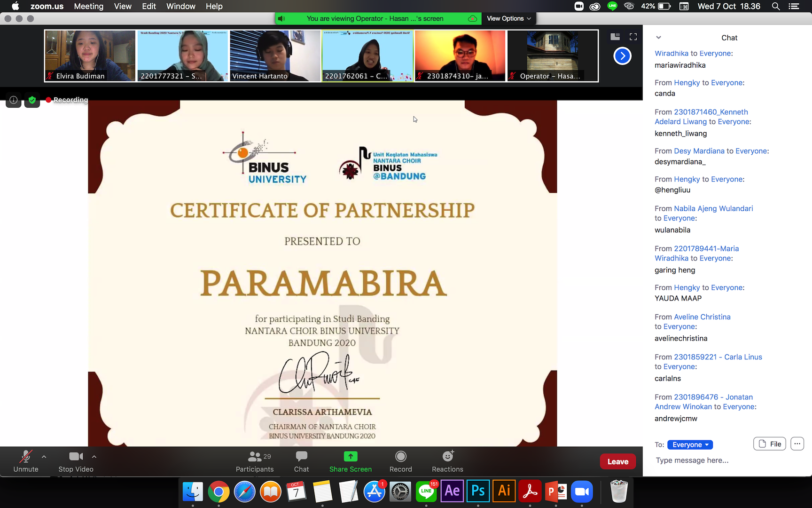This screenshot has height=508, width=812.
Task: Open Reactions emoji picker
Action: tap(447, 461)
